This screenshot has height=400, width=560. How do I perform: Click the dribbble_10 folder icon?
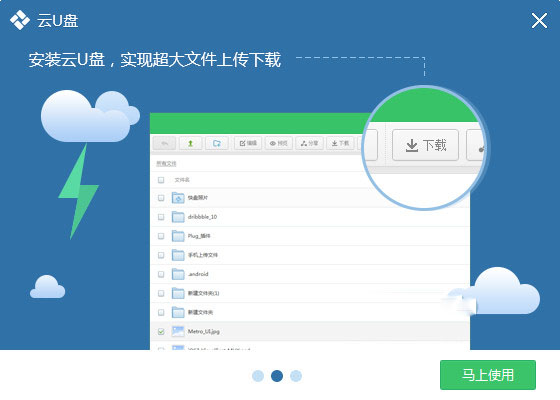click(x=178, y=217)
